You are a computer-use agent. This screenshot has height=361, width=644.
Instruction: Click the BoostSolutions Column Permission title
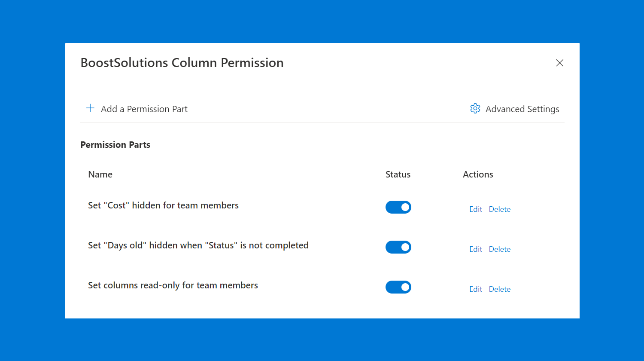pyautogui.click(x=182, y=63)
